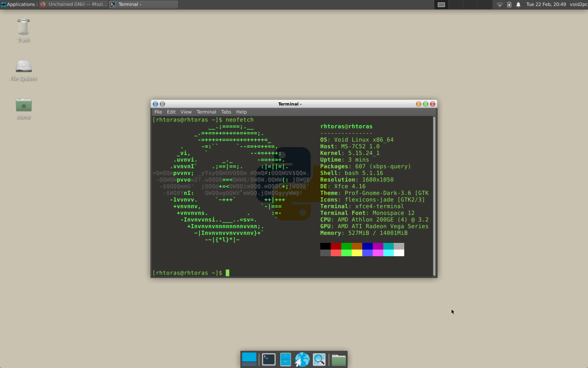The image size is (588, 368).
Task: Click the 'Memory: 527MiB / 14001MiB' line
Action: [364, 233]
